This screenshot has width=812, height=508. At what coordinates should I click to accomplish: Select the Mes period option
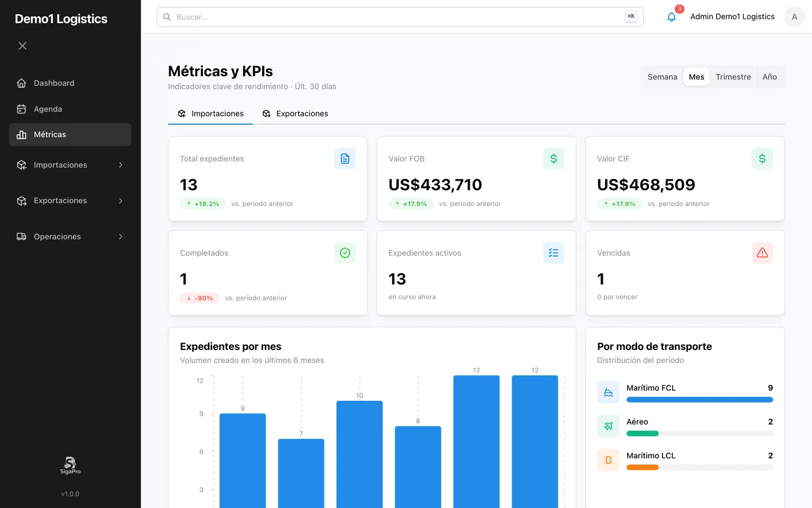(696, 77)
